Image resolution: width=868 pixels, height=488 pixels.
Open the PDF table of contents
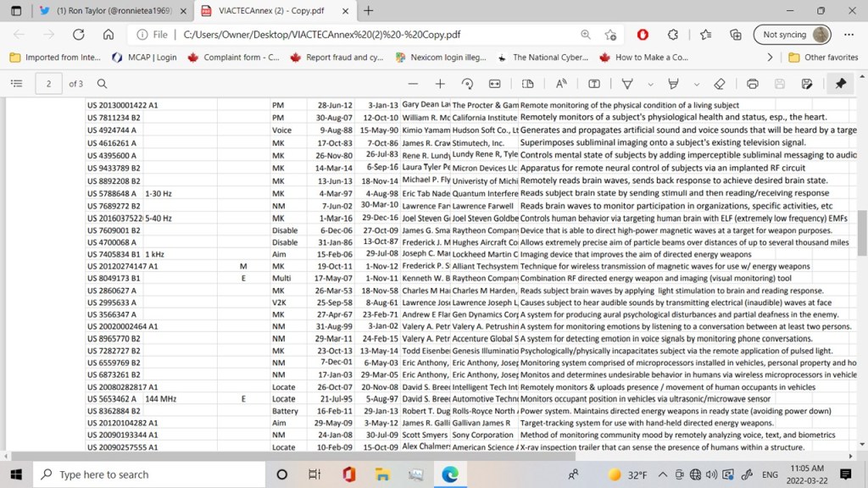click(16, 84)
